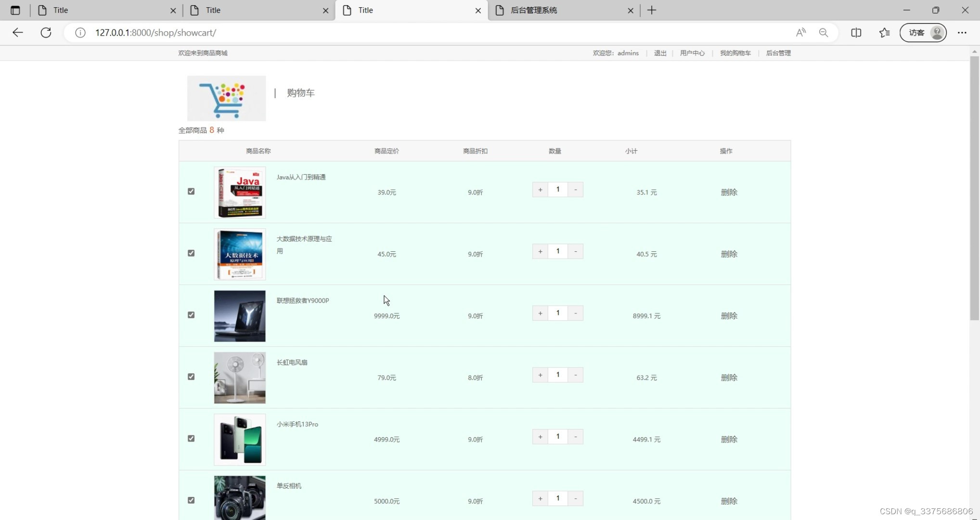This screenshot has height=520, width=980.
Task: Decrease quantity of 大数据技术原理与应用
Action: (x=575, y=251)
